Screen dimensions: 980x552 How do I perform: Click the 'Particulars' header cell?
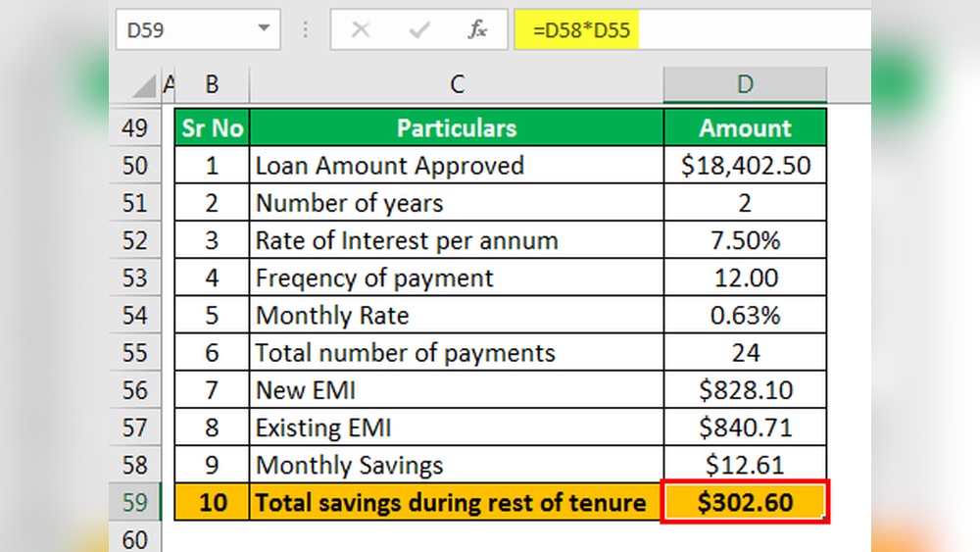click(x=457, y=127)
